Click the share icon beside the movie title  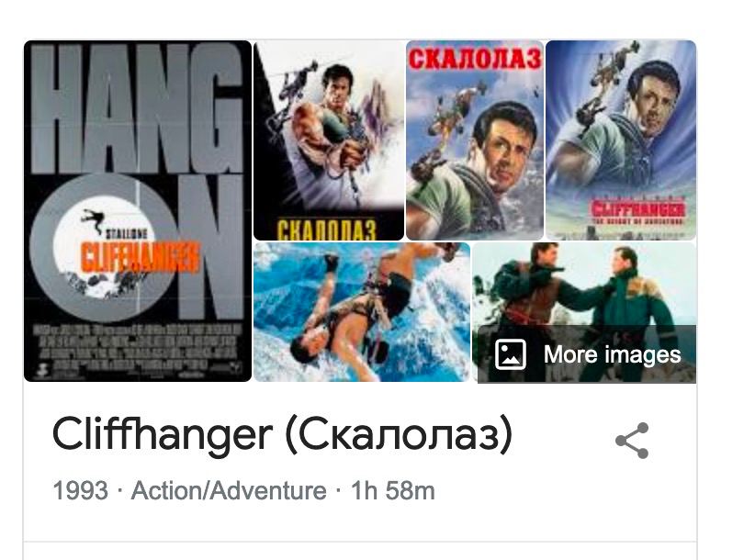coord(632,441)
